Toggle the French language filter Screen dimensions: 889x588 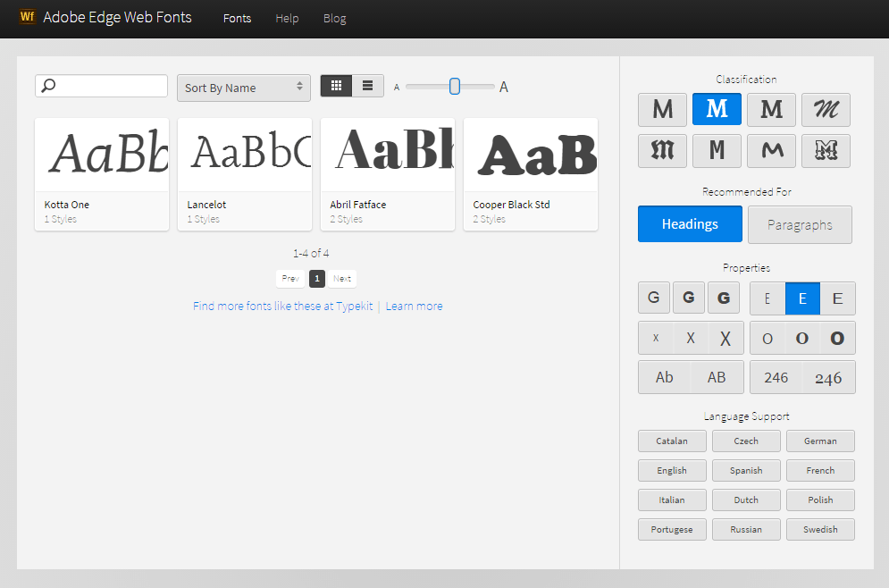pos(820,470)
